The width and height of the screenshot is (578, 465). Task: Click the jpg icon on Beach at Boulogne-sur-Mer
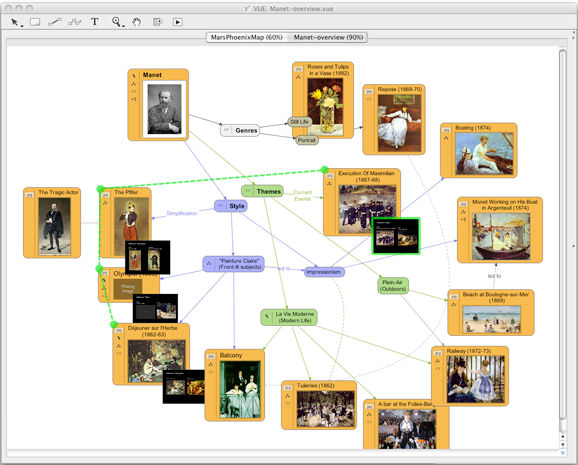(x=453, y=296)
